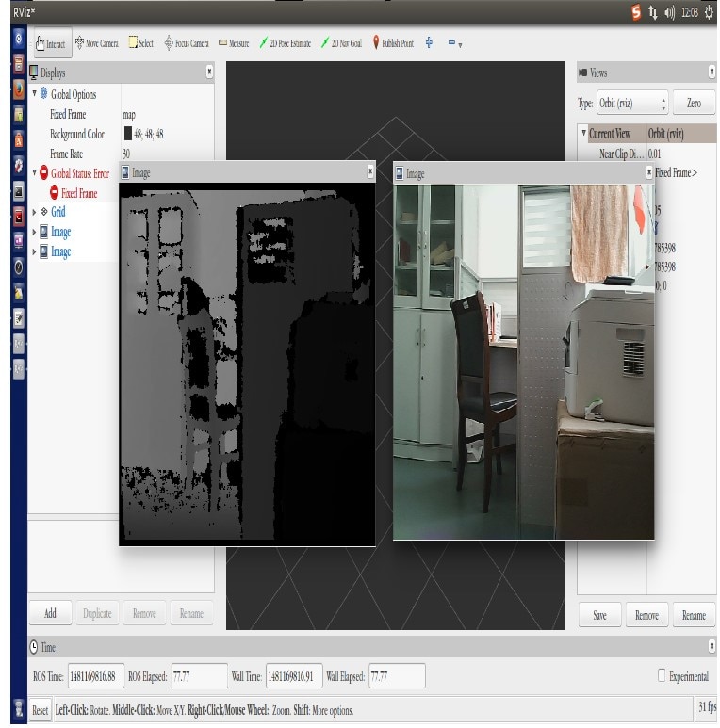Enable the Experimental checkbox
This screenshot has width=720, height=728.
click(662, 676)
